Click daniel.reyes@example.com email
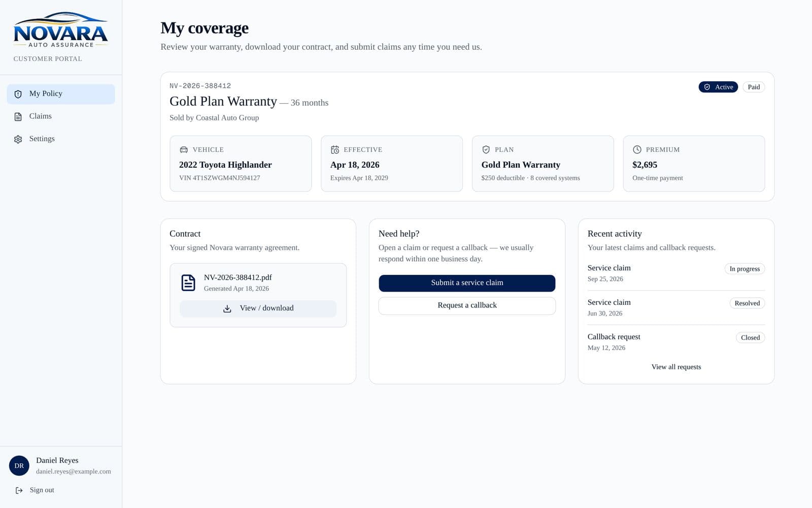Image resolution: width=812 pixels, height=508 pixels. (74, 472)
